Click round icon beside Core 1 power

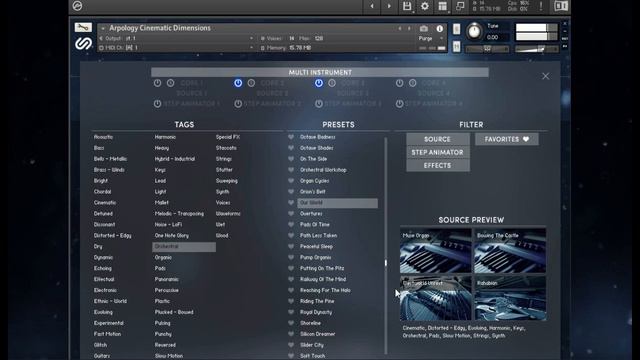click(x=171, y=83)
